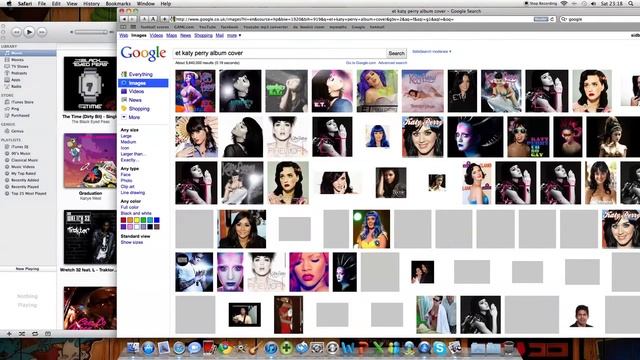Select the Recently Added playlist

[25, 180]
